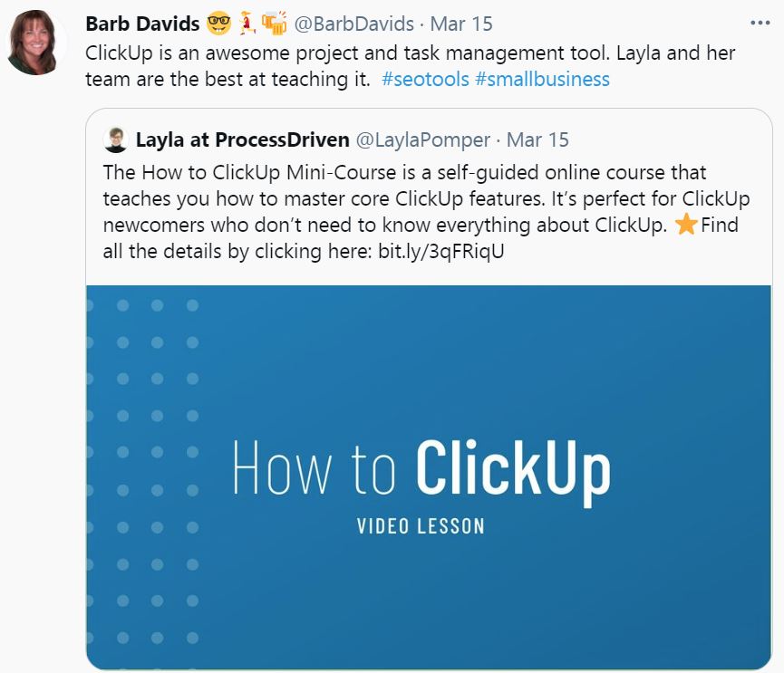784x673 pixels.
Task: Click the nerd face emoji beside Barb's name
Action: (x=219, y=24)
